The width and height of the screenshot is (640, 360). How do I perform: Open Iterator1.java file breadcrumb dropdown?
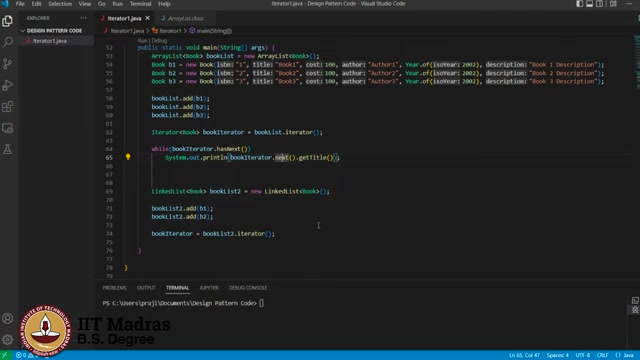(124, 31)
